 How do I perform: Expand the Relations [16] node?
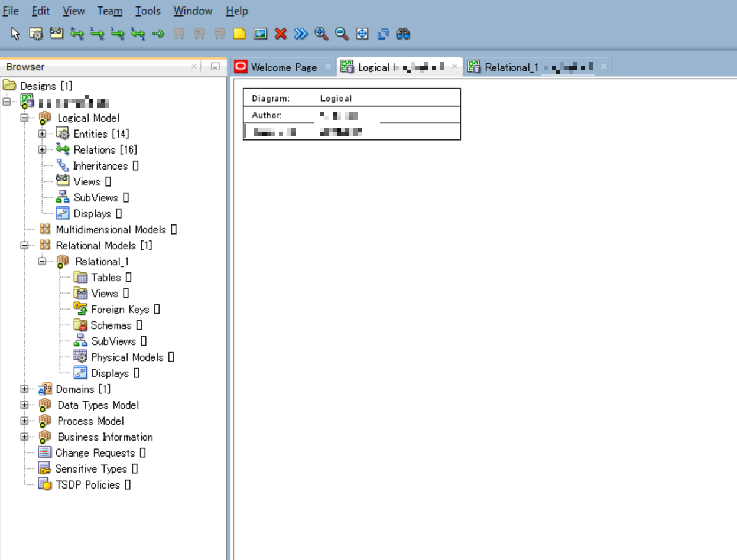point(42,149)
